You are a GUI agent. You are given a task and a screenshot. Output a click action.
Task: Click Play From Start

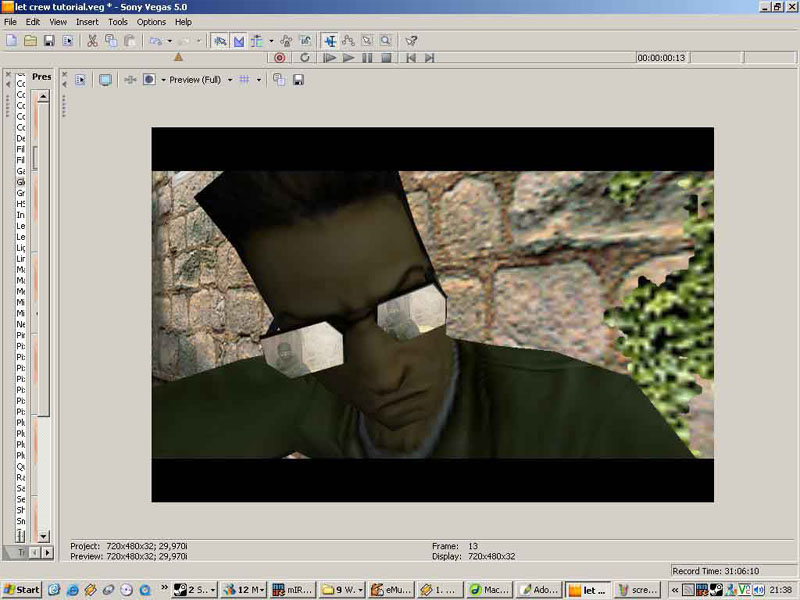(330, 58)
